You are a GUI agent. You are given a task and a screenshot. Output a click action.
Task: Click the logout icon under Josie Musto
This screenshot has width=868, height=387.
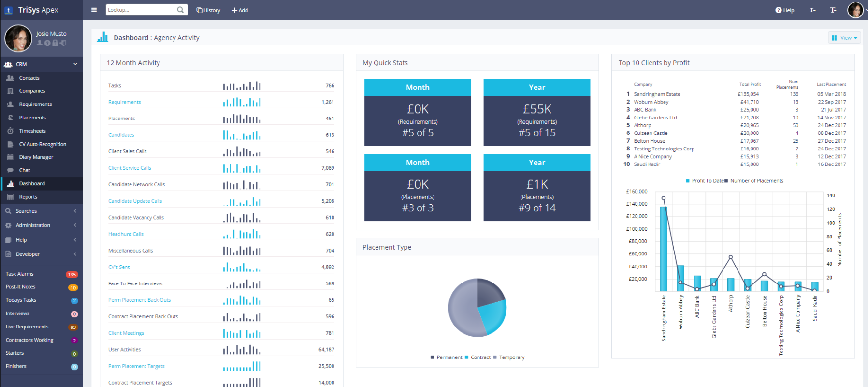tap(63, 43)
